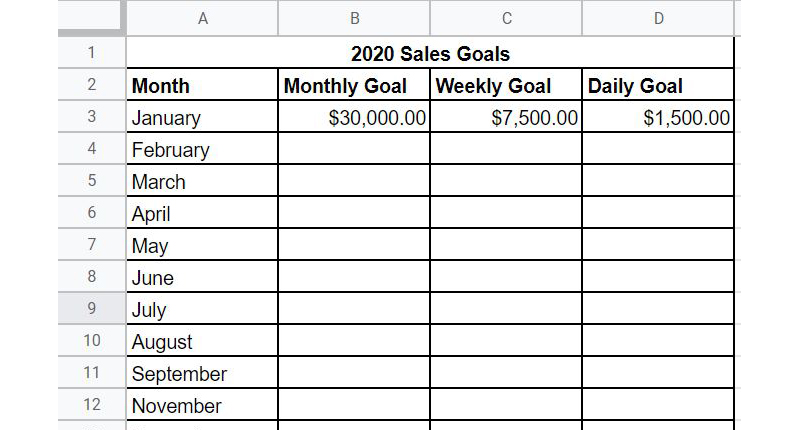Select the empty Monthly Goal cell for February
This screenshot has height=430, width=800.
[x=354, y=149]
